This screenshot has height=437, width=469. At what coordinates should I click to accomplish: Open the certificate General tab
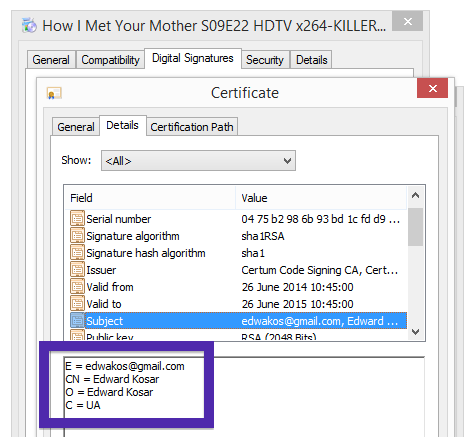76,127
